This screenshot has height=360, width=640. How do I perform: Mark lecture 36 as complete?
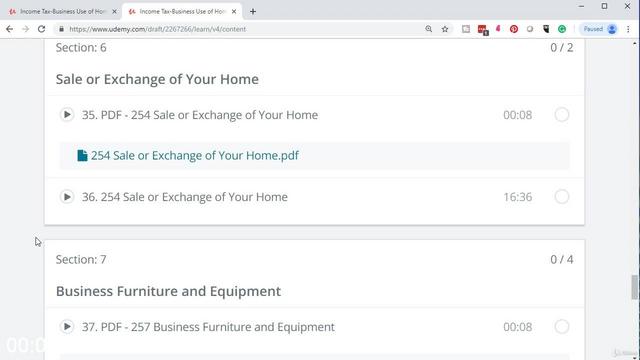click(562, 197)
